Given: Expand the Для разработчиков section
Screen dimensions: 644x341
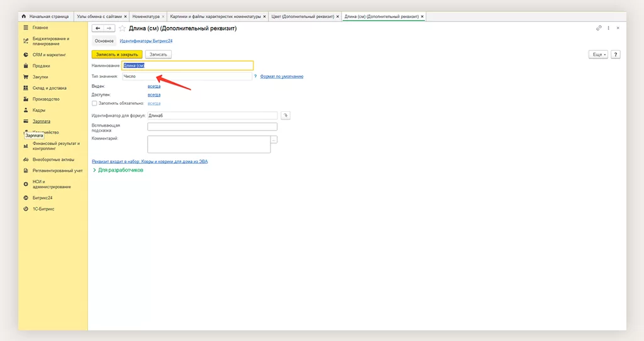Looking at the screenshot, I should [x=118, y=170].
